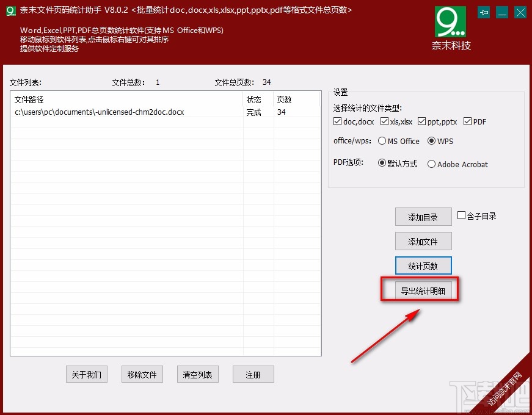Click the 移除文件 button
The width and height of the screenshot is (532, 415).
(142, 374)
